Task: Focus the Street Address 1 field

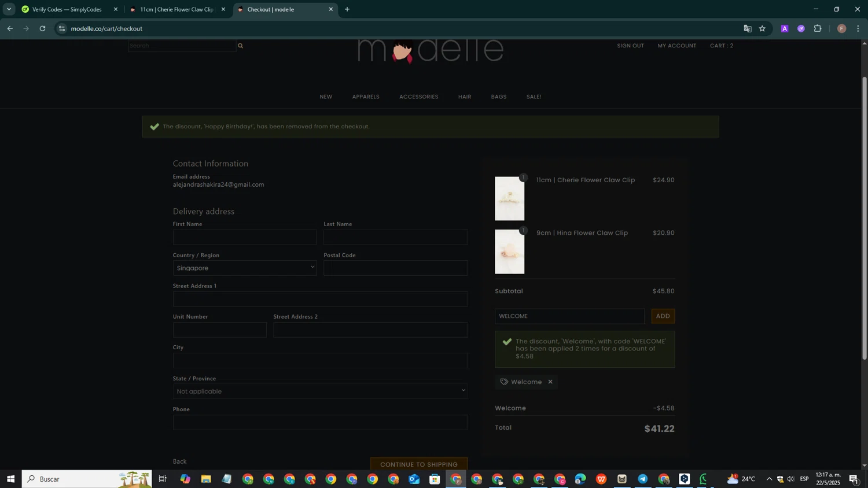Action: click(x=320, y=299)
